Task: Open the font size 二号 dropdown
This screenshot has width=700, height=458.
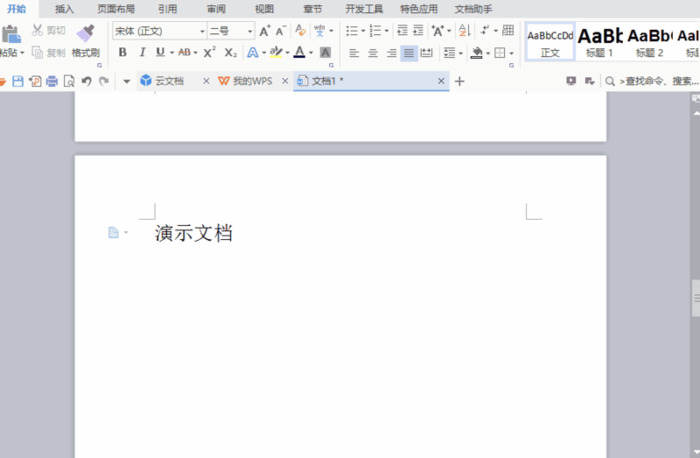Action: [x=250, y=31]
